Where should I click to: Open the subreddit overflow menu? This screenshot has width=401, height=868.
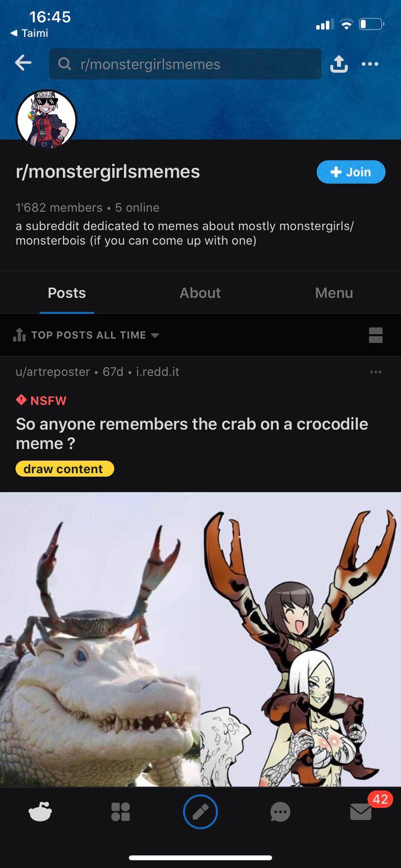coord(370,63)
